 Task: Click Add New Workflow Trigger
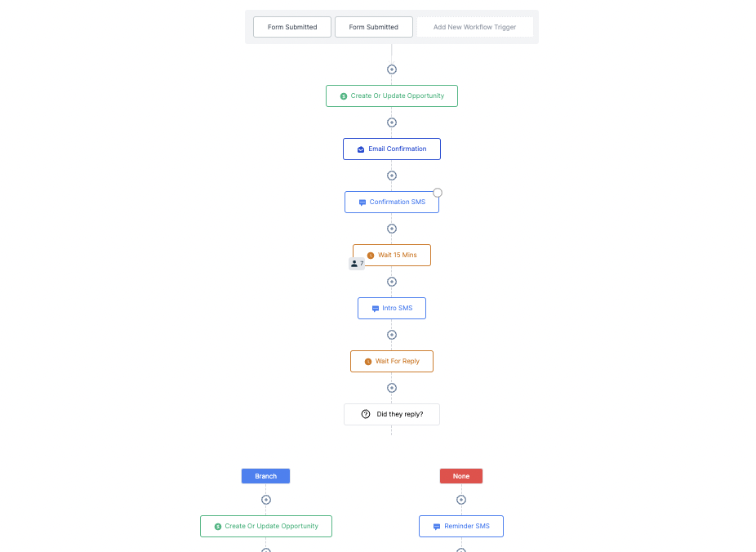(x=475, y=27)
